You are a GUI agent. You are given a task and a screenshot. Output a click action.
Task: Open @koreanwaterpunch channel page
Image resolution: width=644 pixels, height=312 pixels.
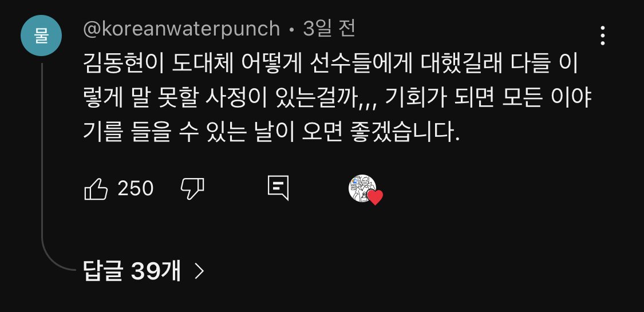[x=181, y=29]
